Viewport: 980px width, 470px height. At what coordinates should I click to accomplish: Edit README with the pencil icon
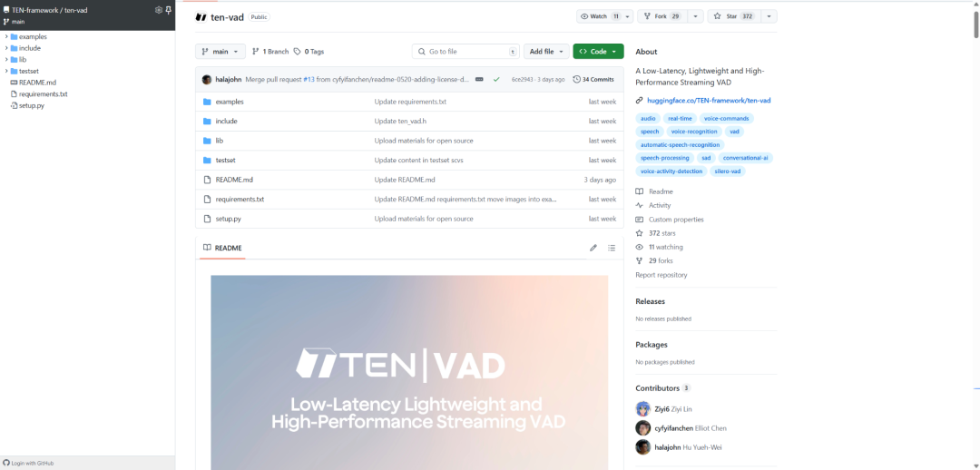point(593,248)
